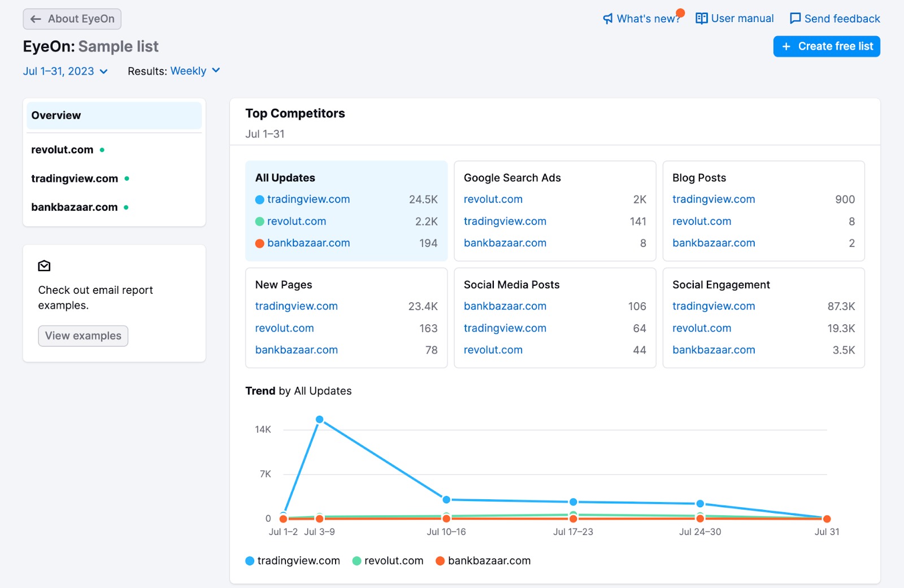The height and width of the screenshot is (588, 904).
Task: Click tradingview.com in All Updates
Action: point(308,199)
